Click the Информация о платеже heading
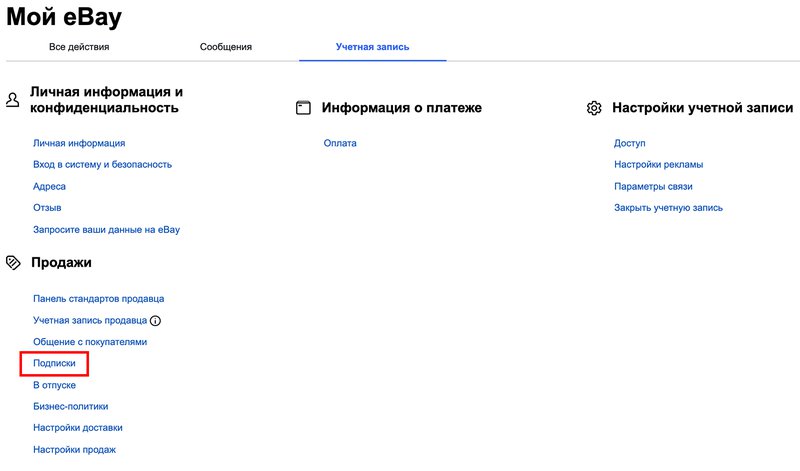 point(402,108)
